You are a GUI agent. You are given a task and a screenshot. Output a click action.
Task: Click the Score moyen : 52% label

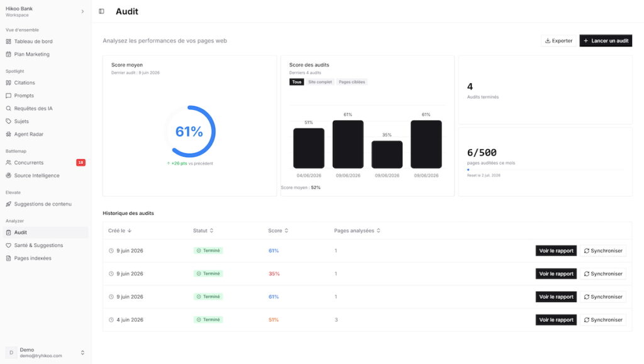pyautogui.click(x=301, y=187)
